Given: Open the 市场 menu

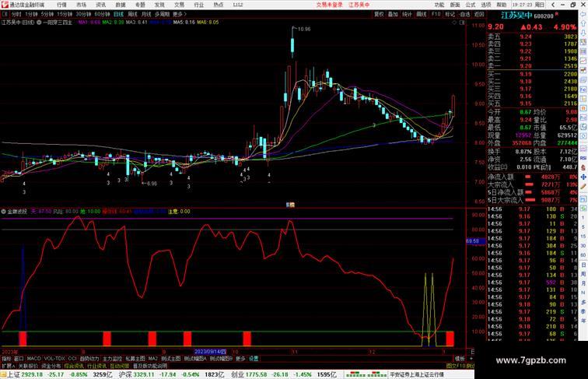Looking at the screenshot, I should 81,5.
